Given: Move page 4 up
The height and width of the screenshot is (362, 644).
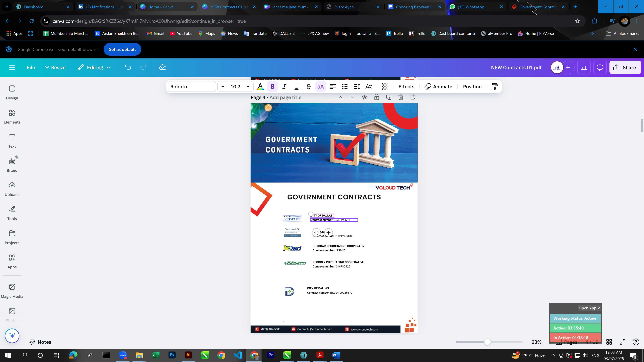Looking at the screenshot, I should [340, 97].
